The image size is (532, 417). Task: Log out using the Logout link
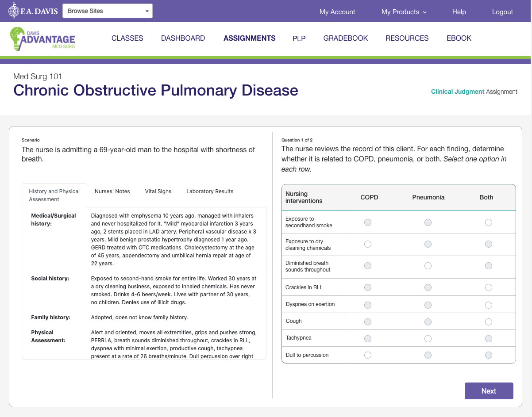(x=502, y=12)
